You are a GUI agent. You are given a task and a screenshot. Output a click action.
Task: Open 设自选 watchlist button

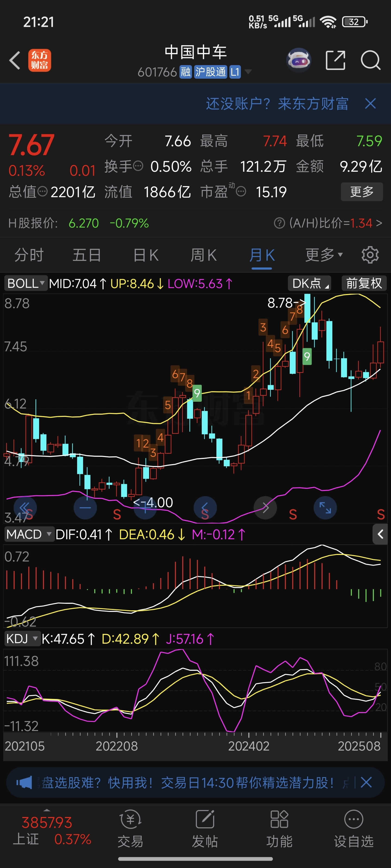click(x=354, y=829)
